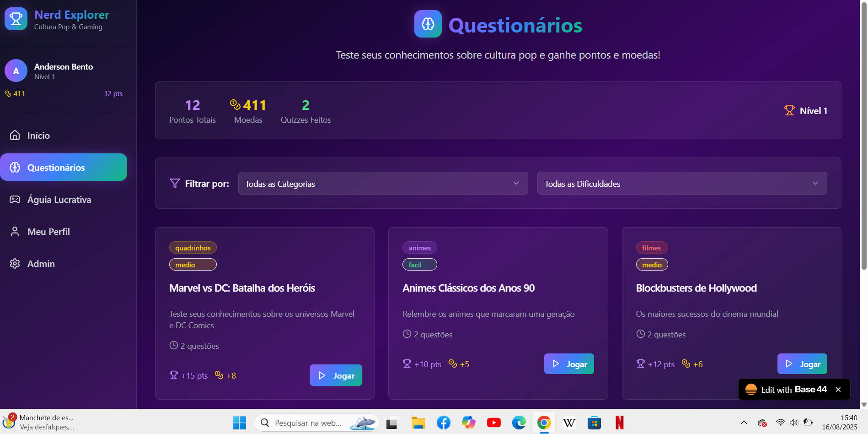The height and width of the screenshot is (434, 868).
Task: Open Águia Lucrativa from the sidebar
Action: point(59,200)
